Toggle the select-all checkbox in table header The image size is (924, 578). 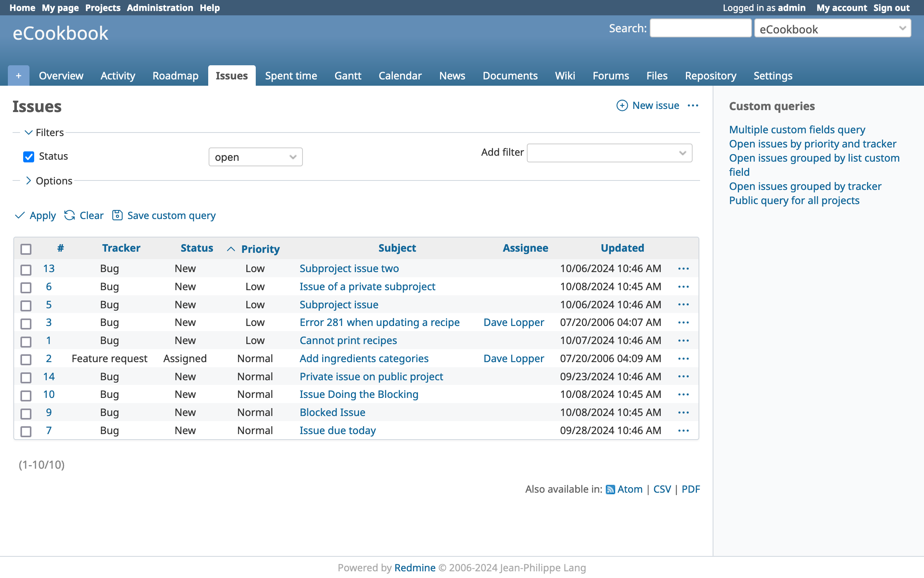[x=26, y=249]
